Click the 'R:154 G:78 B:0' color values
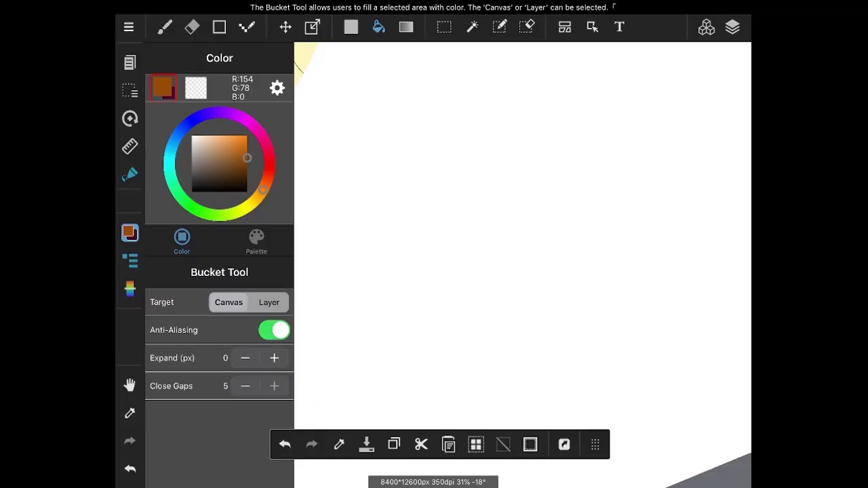The image size is (868, 488). click(x=242, y=88)
